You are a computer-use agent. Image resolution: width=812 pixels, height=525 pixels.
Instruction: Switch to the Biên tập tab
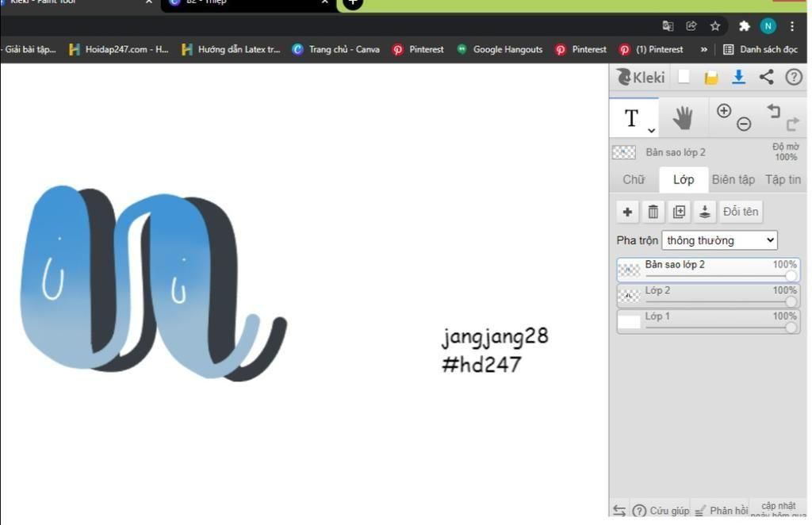click(x=733, y=180)
